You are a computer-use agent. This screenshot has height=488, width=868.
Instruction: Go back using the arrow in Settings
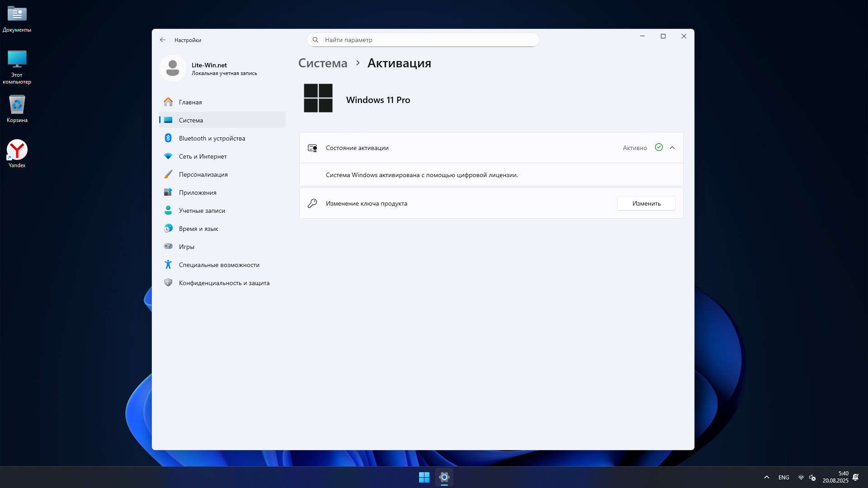pyautogui.click(x=163, y=40)
